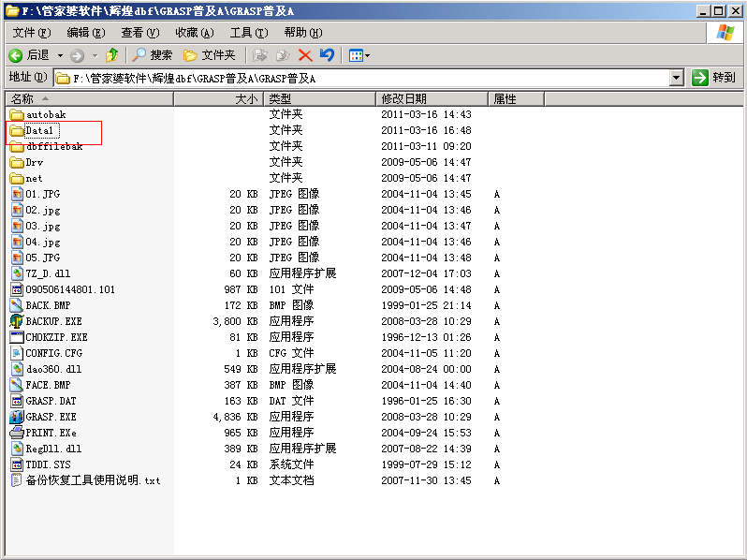
Task: Open the Favorites (收藏) menu
Action: pyautogui.click(x=194, y=33)
